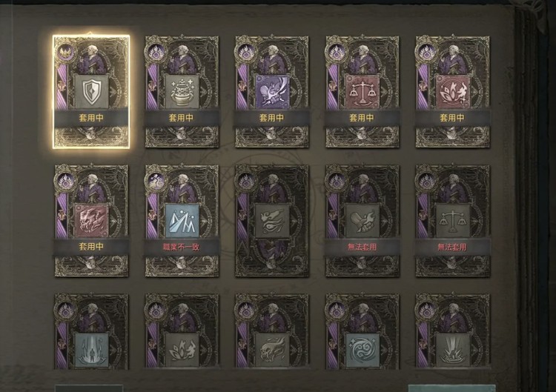Viewport: 556px width, 392px height.
Task: Pick the gray scales card marked 無法套用
Action: pyautogui.click(x=452, y=221)
